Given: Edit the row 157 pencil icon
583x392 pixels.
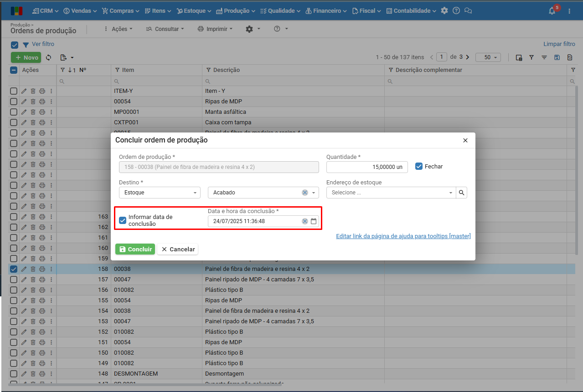Looking at the screenshot, I should pyautogui.click(x=24, y=280).
